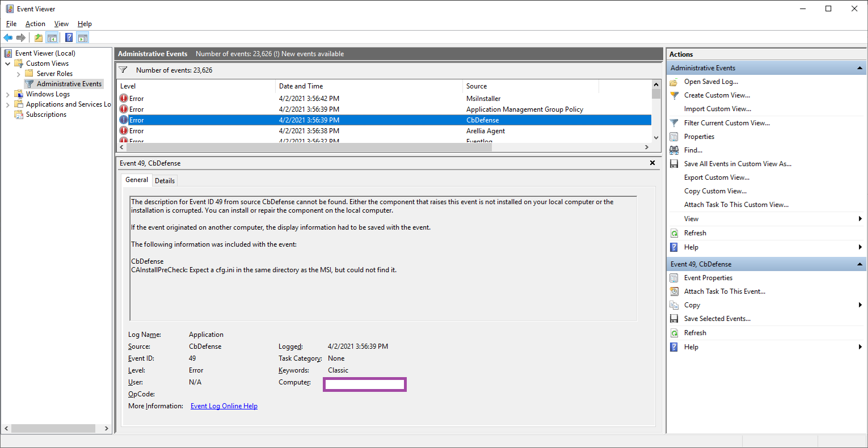Click Attach Task To This Event icon

click(x=674, y=291)
